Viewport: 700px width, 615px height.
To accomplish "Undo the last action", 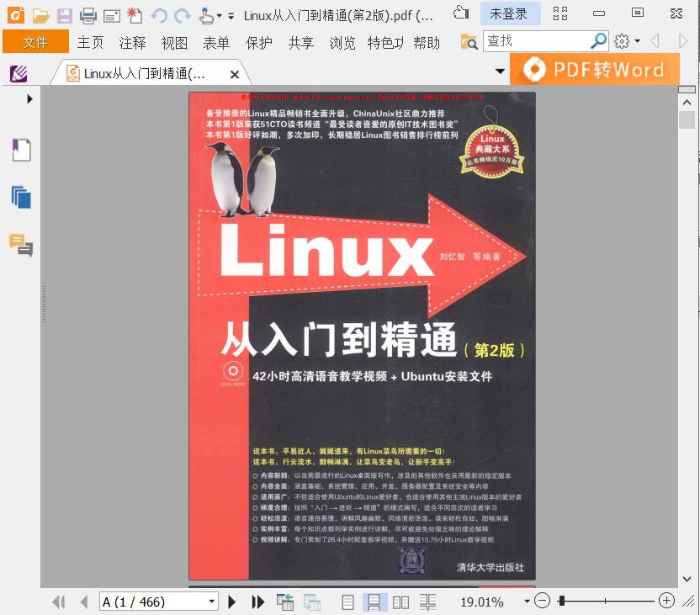I will [158, 16].
